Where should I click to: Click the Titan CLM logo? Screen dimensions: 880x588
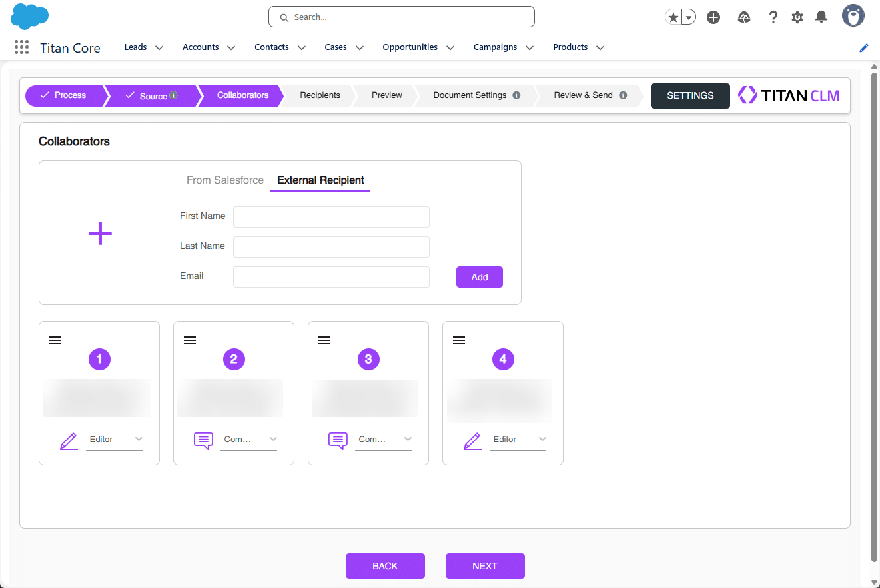pos(789,95)
